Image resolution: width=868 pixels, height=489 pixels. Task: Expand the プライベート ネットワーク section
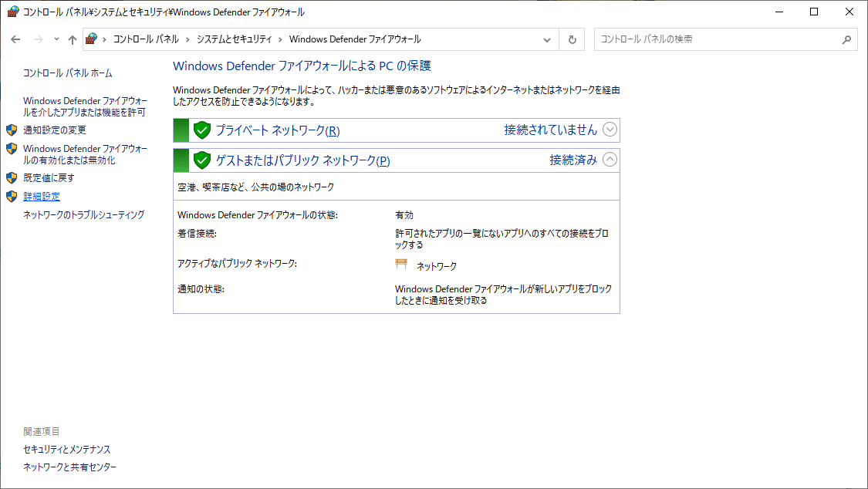(x=610, y=130)
